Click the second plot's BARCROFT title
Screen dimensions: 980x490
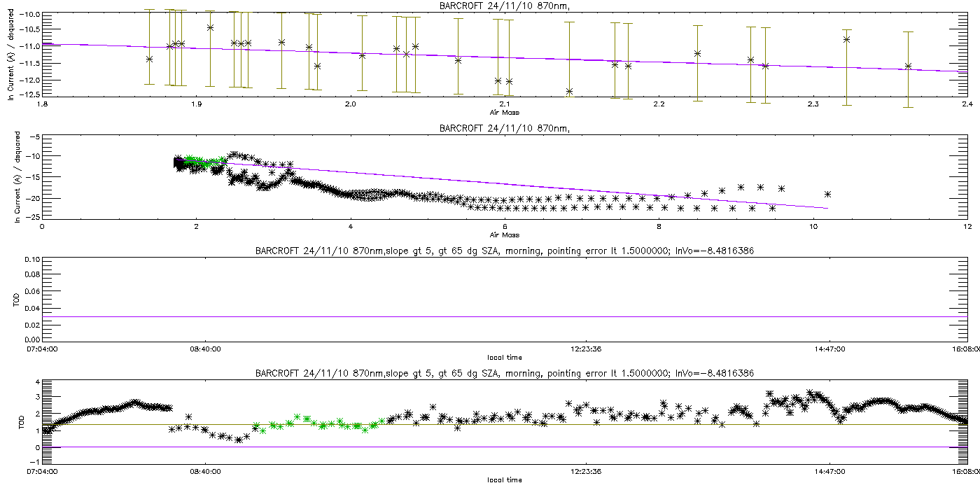[x=503, y=128]
